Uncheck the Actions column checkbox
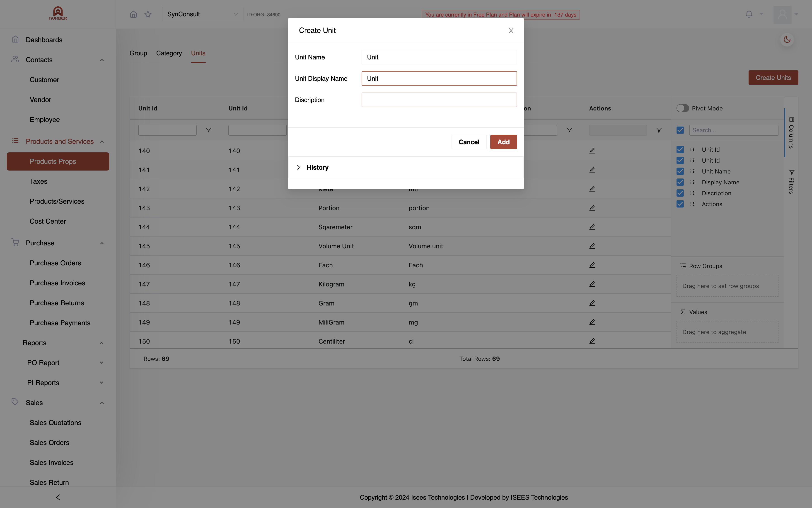 coord(680,204)
